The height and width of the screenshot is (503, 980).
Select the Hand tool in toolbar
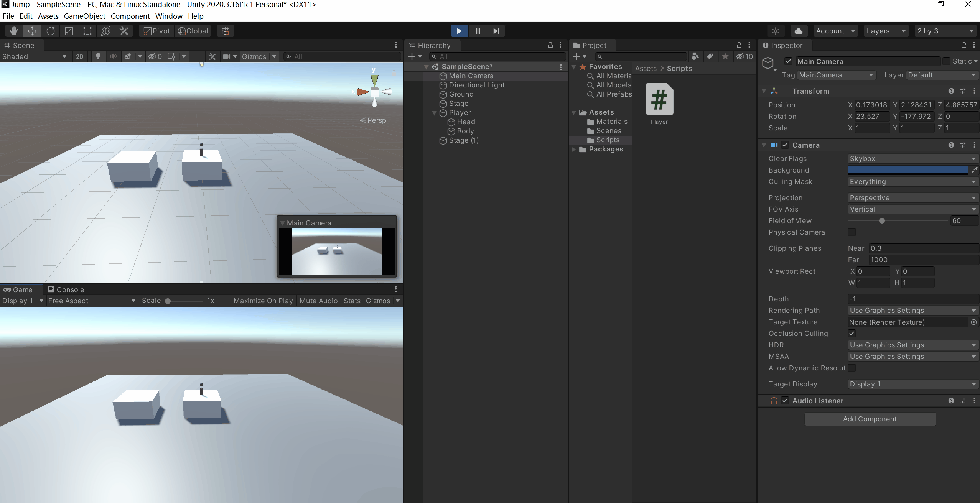tap(14, 31)
